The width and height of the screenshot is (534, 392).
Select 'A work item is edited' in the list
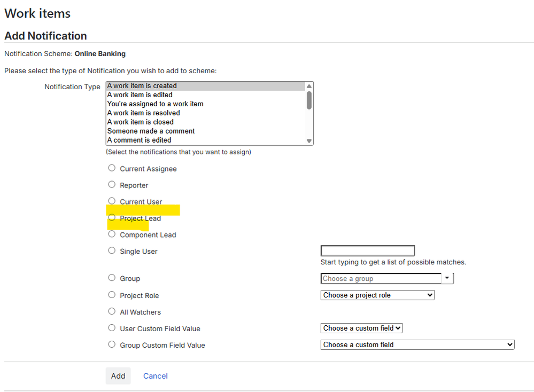click(140, 94)
